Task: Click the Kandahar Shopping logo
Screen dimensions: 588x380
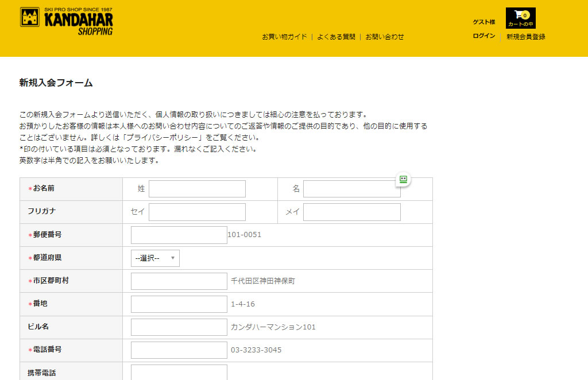Action: 67,21
